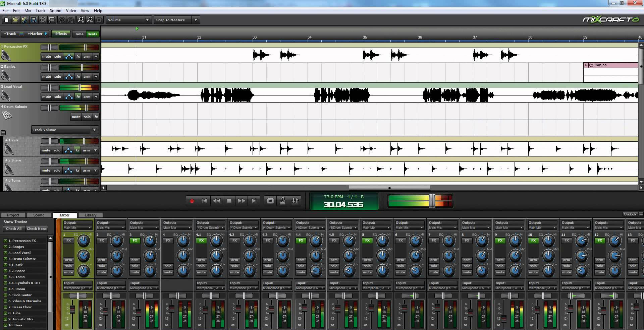Open the Video menu
The height and width of the screenshot is (330, 644).
coord(71,11)
